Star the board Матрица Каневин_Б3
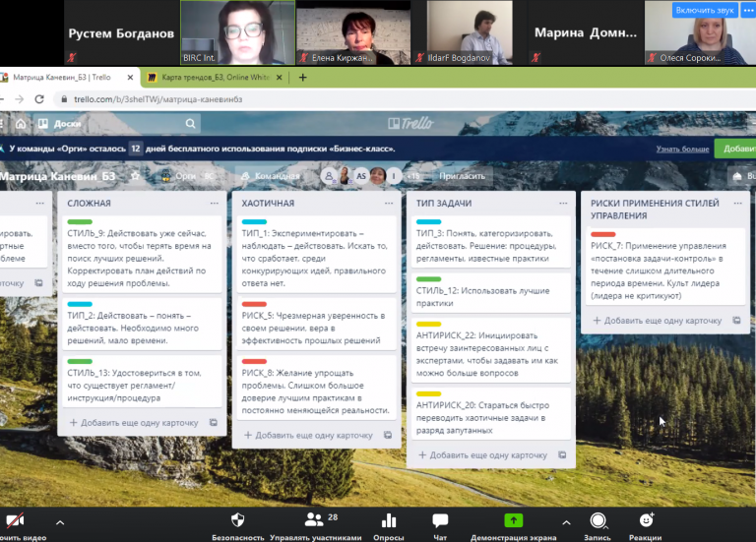The width and height of the screenshot is (756, 542). click(135, 176)
